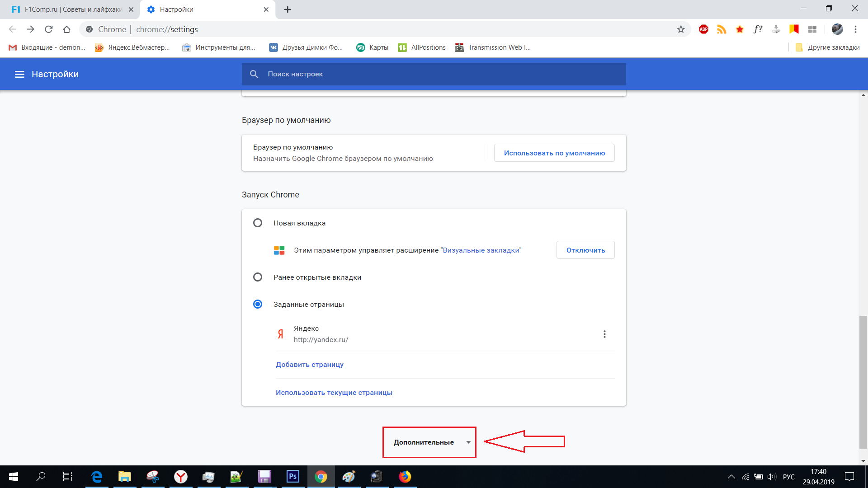Open the Входящие Gmail bookmark

point(47,47)
